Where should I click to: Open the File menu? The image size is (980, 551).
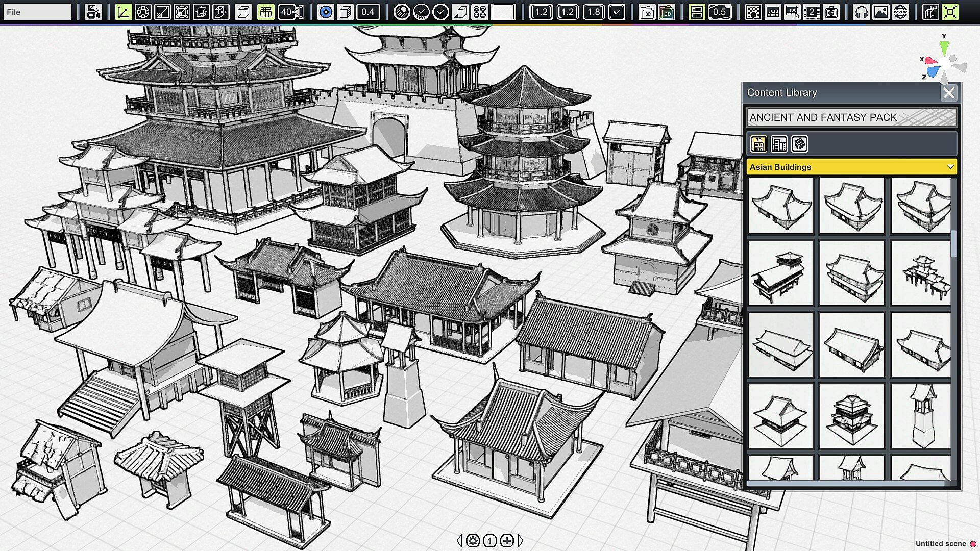(37, 12)
